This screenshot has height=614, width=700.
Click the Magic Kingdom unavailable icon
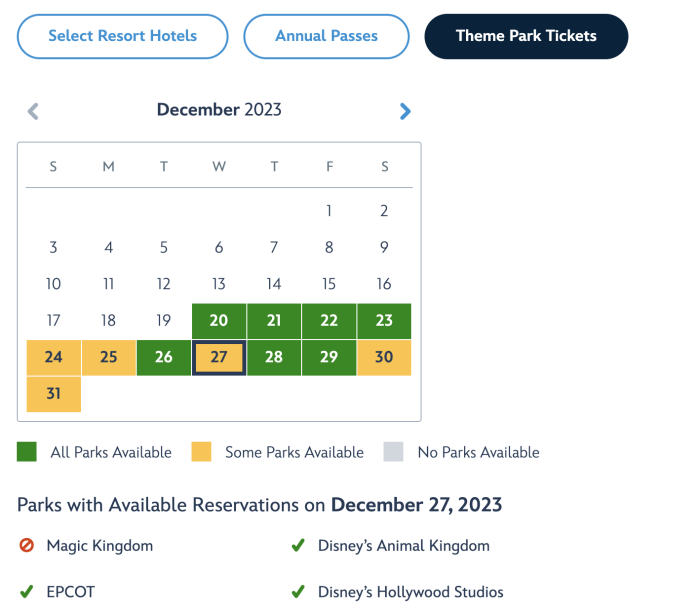[27, 545]
